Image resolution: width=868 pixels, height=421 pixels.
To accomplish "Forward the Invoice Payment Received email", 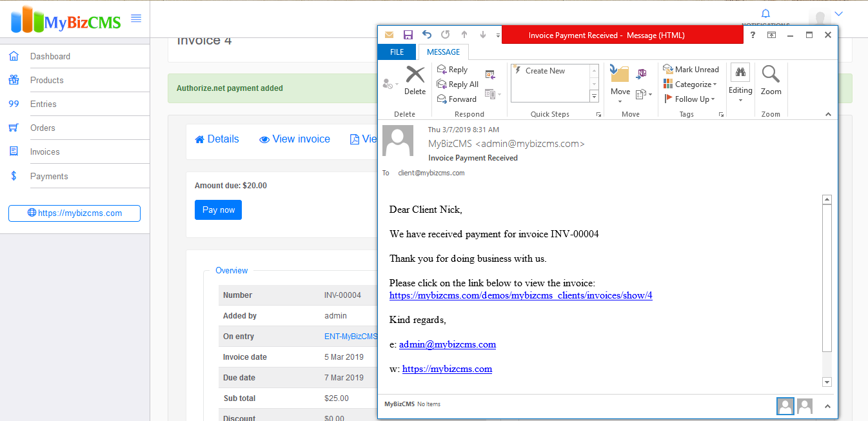I will (457, 99).
